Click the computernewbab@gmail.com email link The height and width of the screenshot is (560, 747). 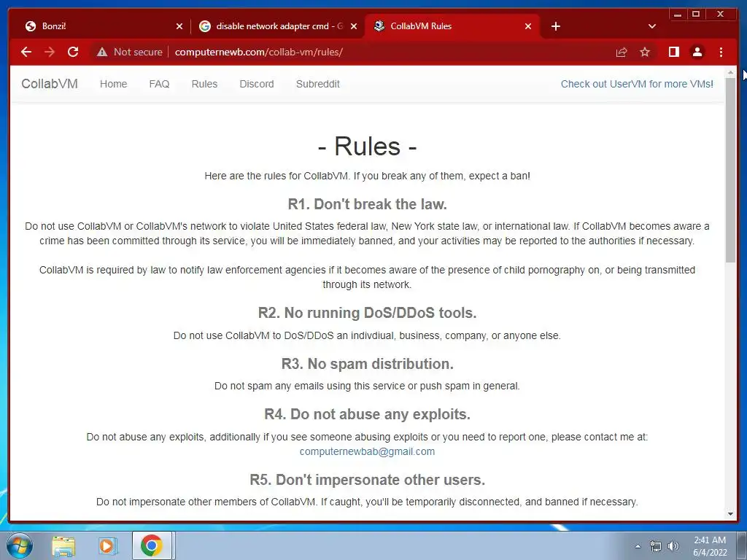[367, 451]
